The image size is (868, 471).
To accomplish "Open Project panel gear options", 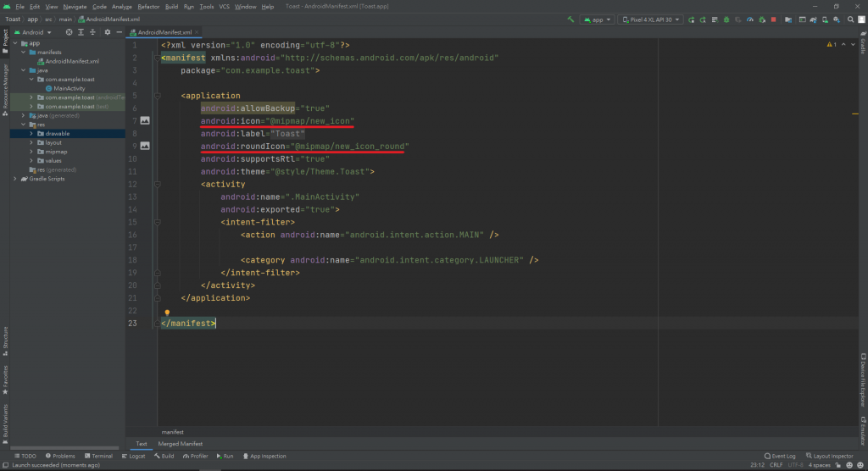I will coord(108,32).
